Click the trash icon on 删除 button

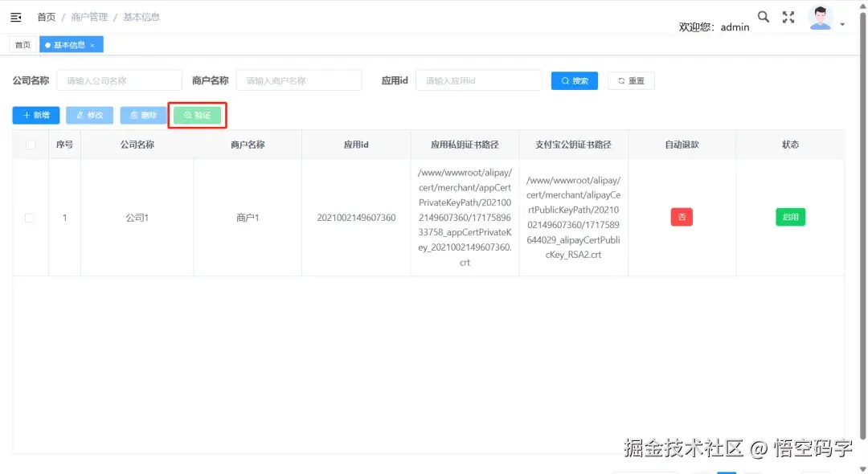tap(133, 115)
